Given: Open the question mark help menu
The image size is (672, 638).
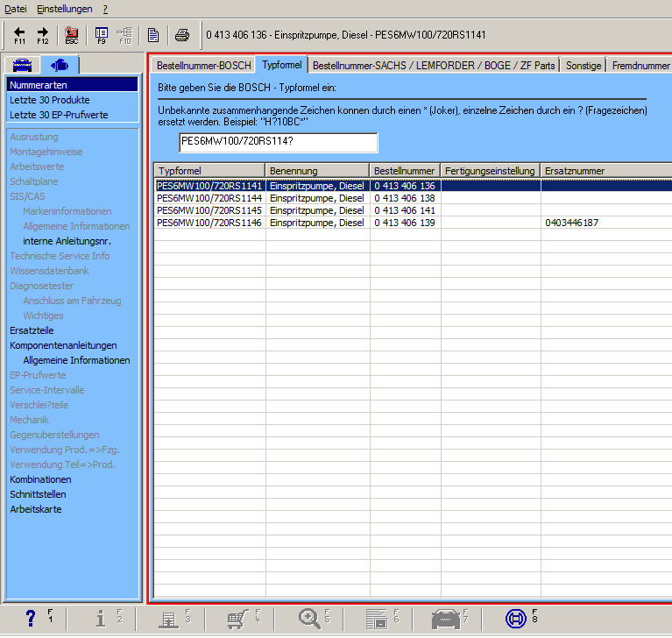Looking at the screenshot, I should [105, 9].
